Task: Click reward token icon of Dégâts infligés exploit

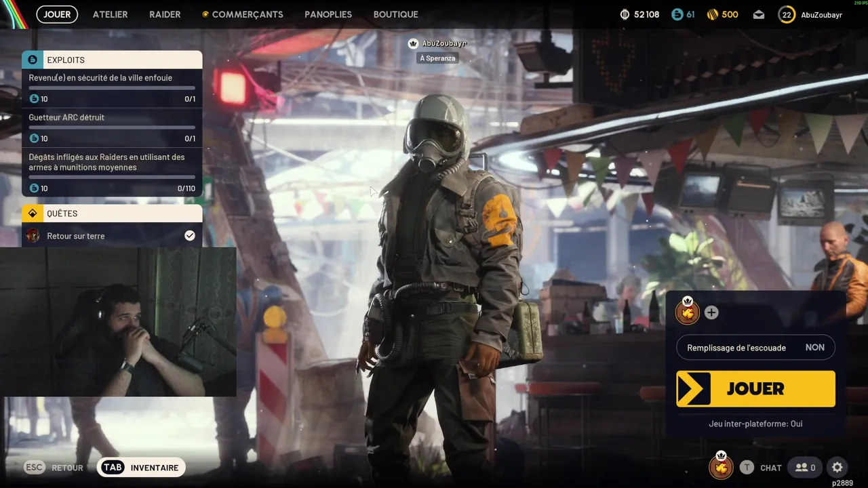Action: [x=34, y=188]
